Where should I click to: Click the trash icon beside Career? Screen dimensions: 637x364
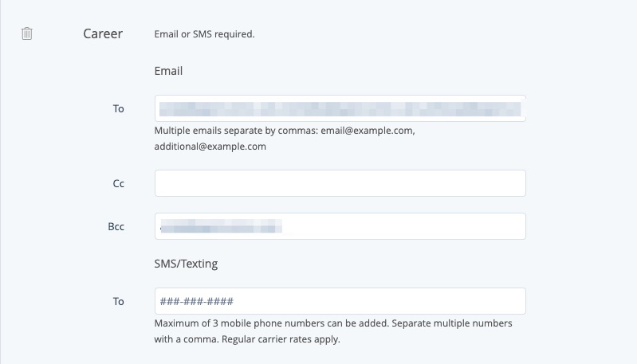tap(27, 34)
